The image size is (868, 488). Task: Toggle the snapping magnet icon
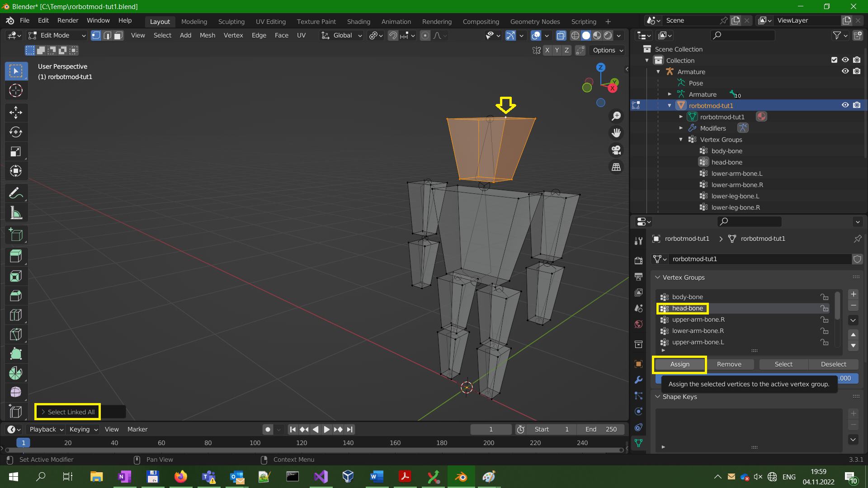(x=393, y=35)
